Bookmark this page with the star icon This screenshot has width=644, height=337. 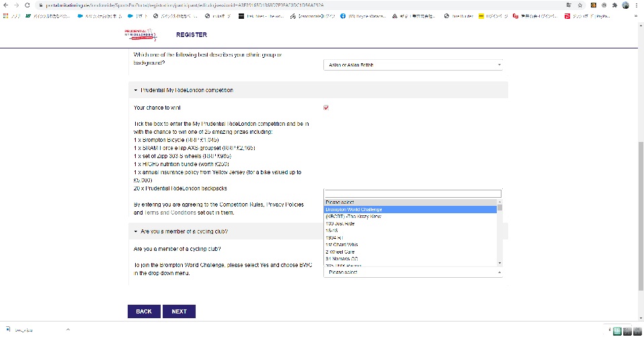pyautogui.click(x=580, y=5)
